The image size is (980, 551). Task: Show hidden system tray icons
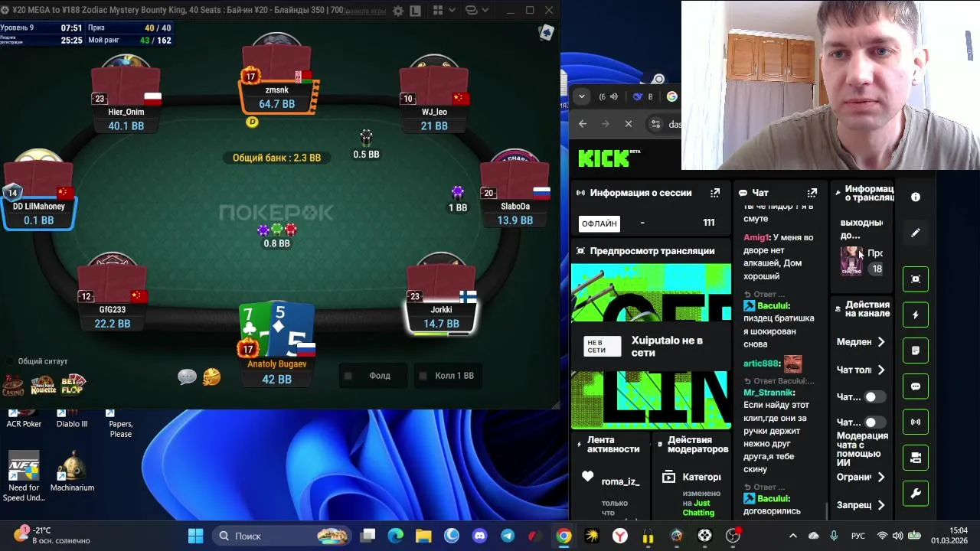792,536
